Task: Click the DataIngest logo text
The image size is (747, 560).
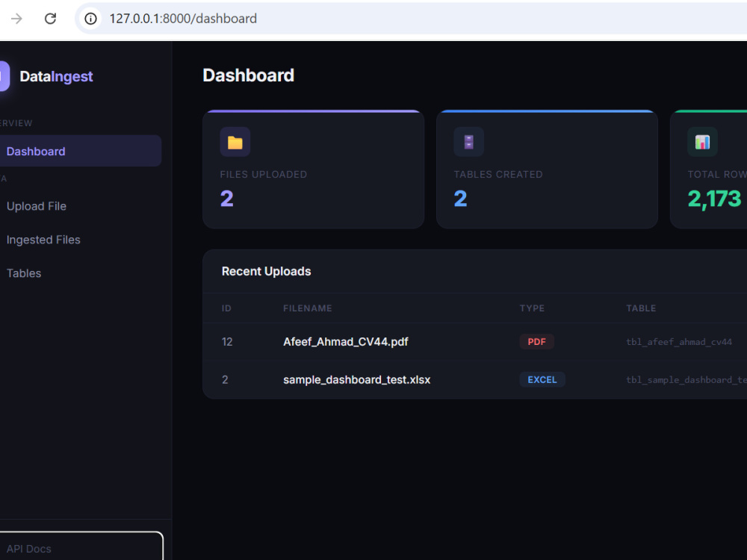Action: [x=56, y=76]
